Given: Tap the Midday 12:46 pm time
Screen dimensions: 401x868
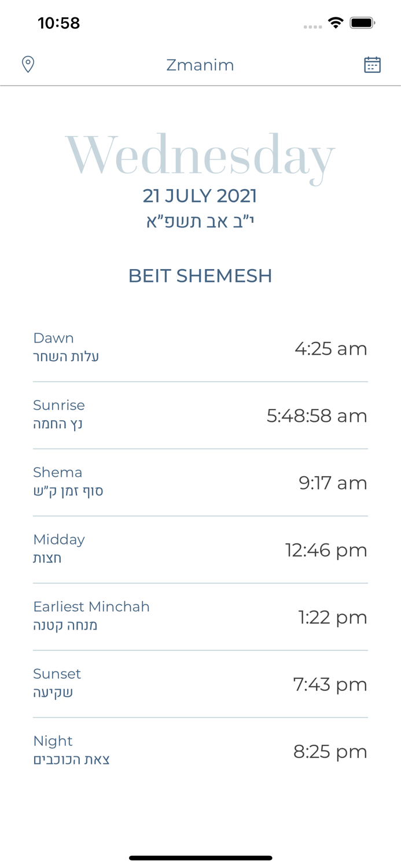Looking at the screenshot, I should tap(326, 550).
